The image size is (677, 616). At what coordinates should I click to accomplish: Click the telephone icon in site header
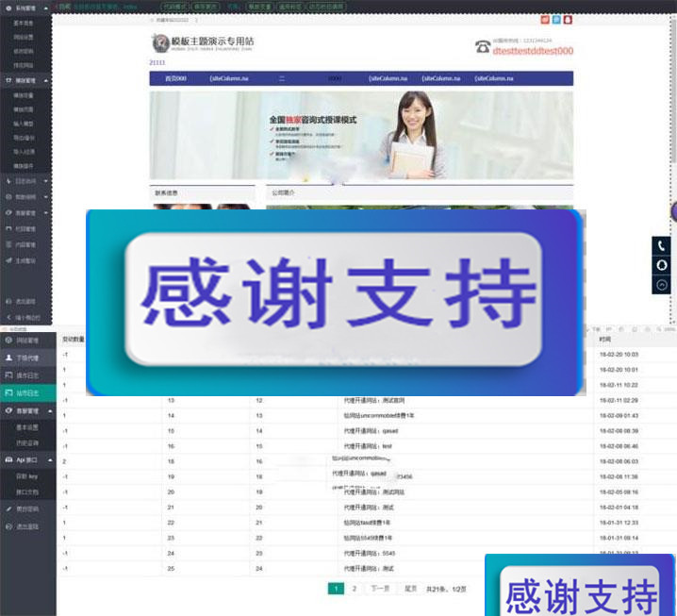tap(482, 46)
